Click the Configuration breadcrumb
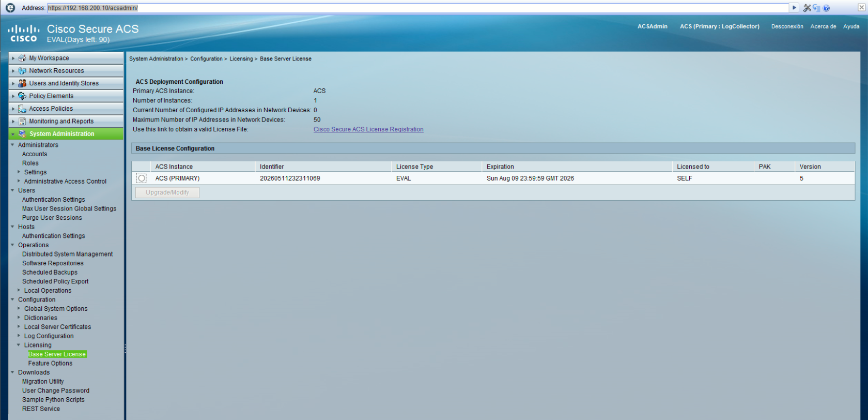The width and height of the screenshot is (868, 420). (x=206, y=59)
